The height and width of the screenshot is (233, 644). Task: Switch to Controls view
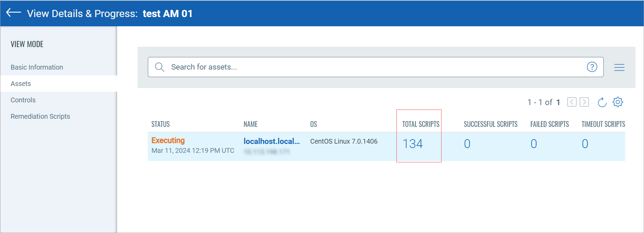(23, 100)
